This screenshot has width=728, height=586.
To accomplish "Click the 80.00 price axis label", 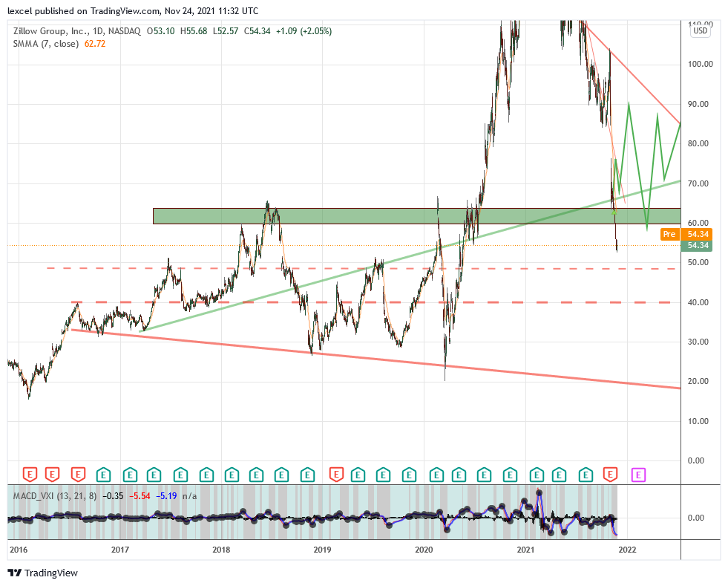I will click(698, 143).
